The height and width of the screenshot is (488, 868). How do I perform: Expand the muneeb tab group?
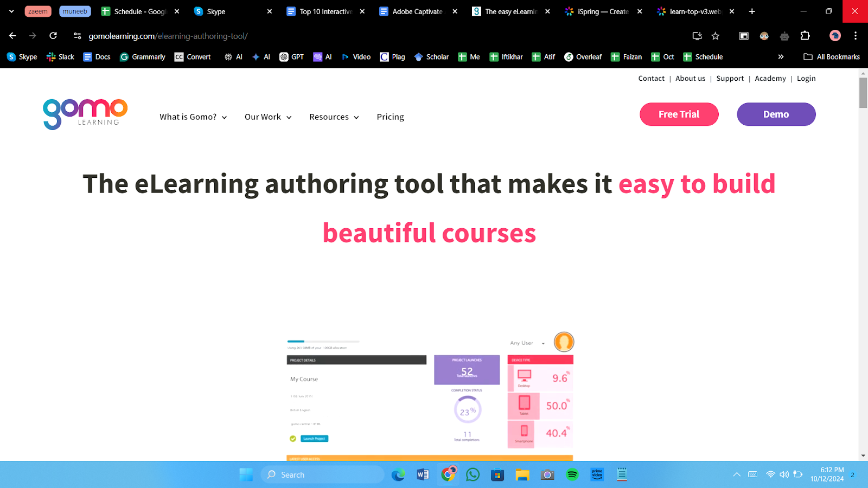pyautogui.click(x=75, y=11)
